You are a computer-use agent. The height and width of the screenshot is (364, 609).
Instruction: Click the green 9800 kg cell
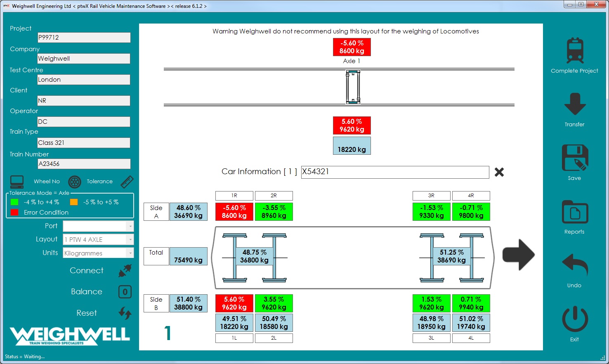pyautogui.click(x=471, y=212)
